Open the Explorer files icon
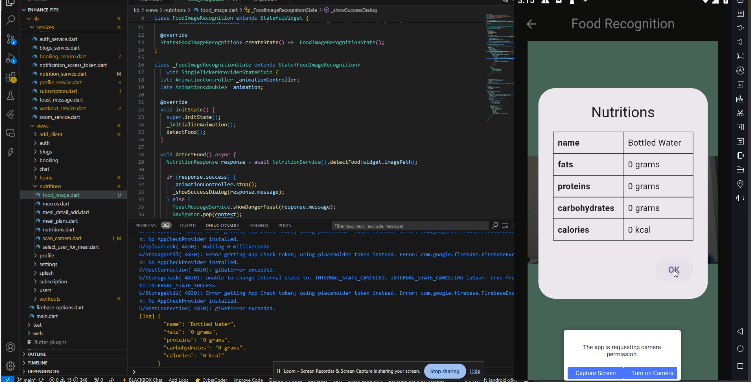This screenshot has height=382, width=751. 10,3
